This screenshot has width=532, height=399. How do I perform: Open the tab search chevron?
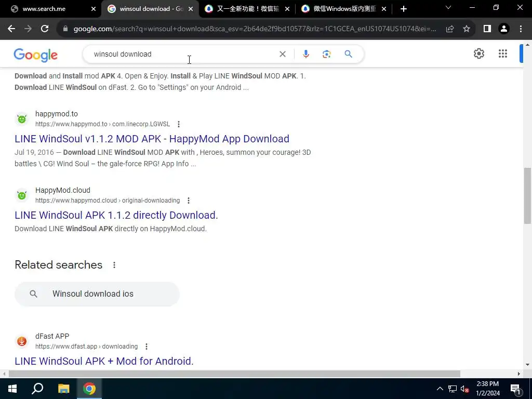coord(448,7)
